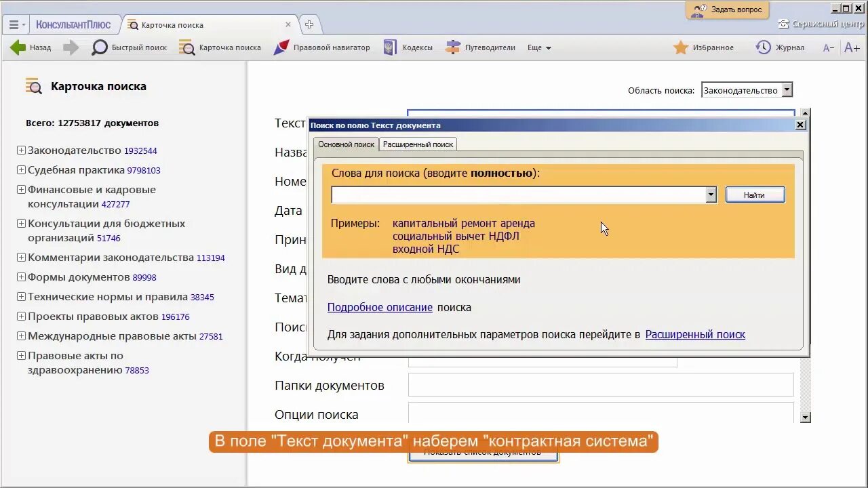The image size is (868, 488).
Task: Open Сервисный центр
Action: (x=821, y=24)
